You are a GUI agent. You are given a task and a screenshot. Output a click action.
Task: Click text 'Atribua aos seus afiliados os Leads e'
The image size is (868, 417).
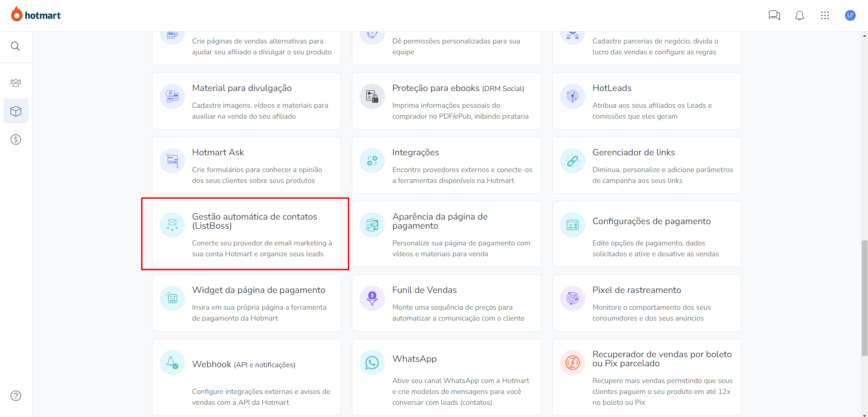click(652, 105)
